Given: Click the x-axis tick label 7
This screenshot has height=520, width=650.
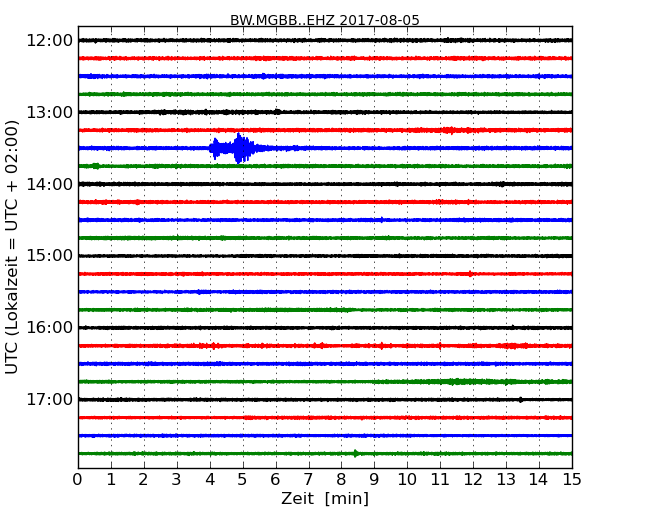Looking at the screenshot, I should [308, 480].
